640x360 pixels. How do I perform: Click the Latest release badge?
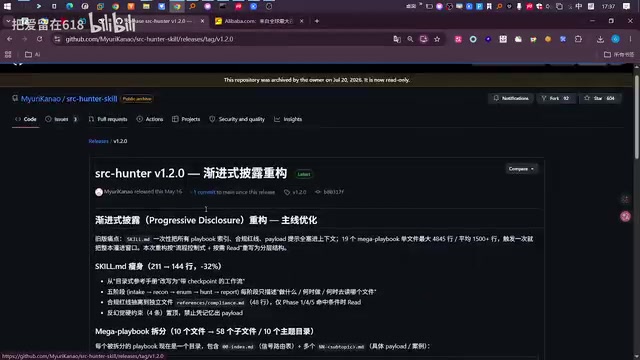(304, 174)
